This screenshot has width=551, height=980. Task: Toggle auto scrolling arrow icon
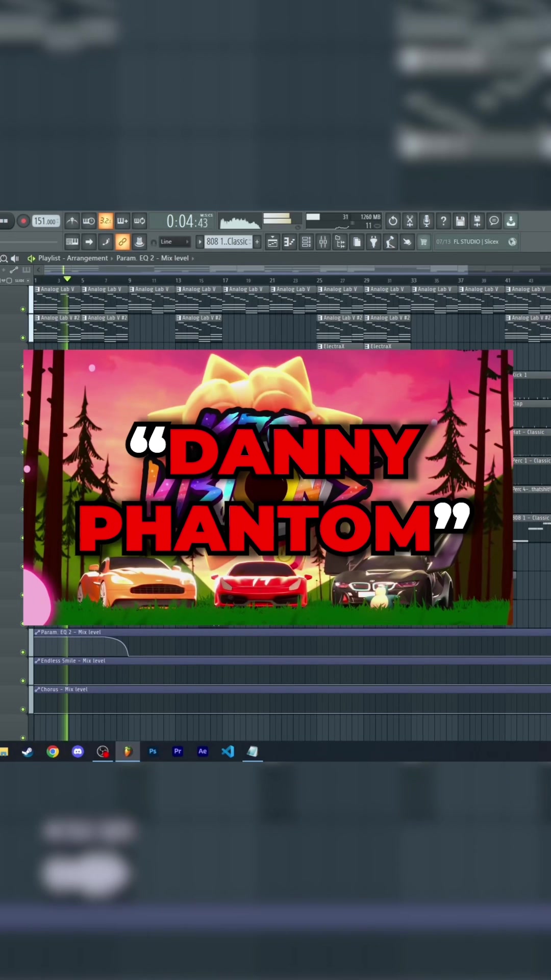pyautogui.click(x=89, y=242)
